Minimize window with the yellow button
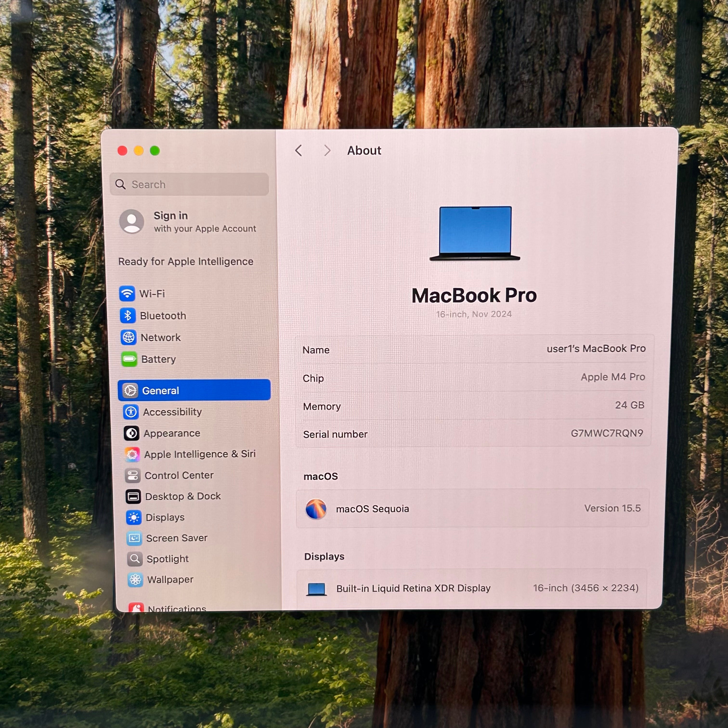This screenshot has width=728, height=728. point(139,151)
